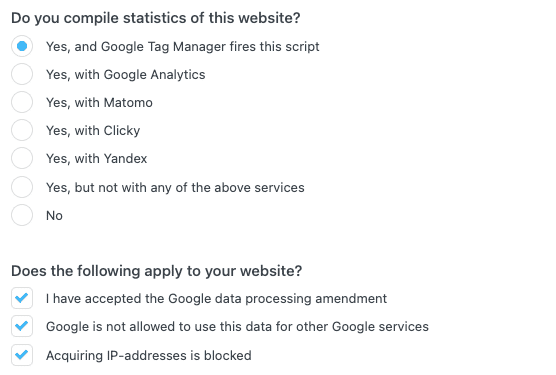Choose the Yes, with Google Analytics radio button
The width and height of the screenshot is (556, 375).
point(22,74)
